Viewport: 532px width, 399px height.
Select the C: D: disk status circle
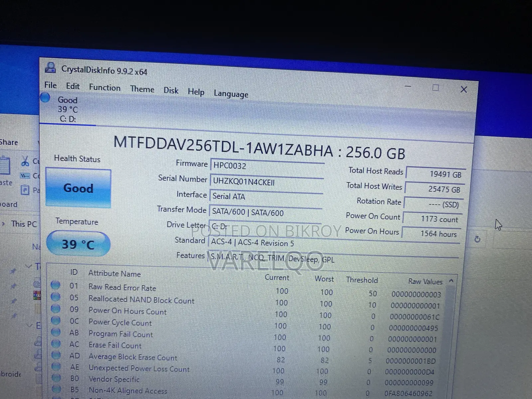45,98
